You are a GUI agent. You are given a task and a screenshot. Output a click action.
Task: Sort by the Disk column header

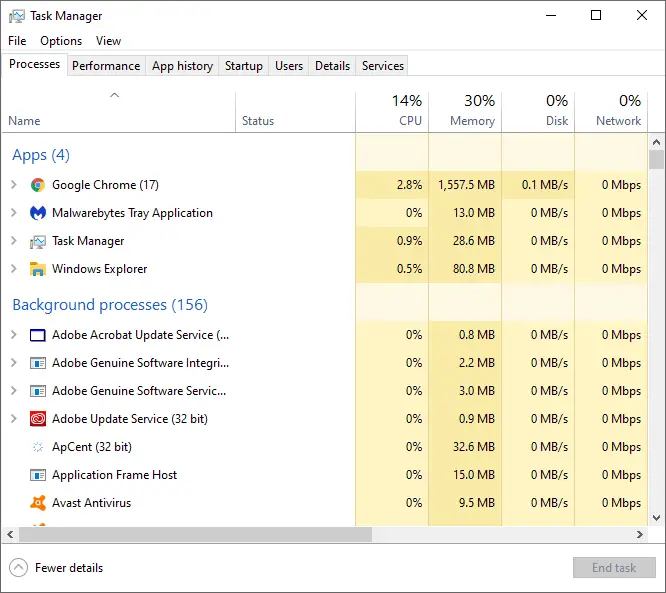pyautogui.click(x=538, y=112)
